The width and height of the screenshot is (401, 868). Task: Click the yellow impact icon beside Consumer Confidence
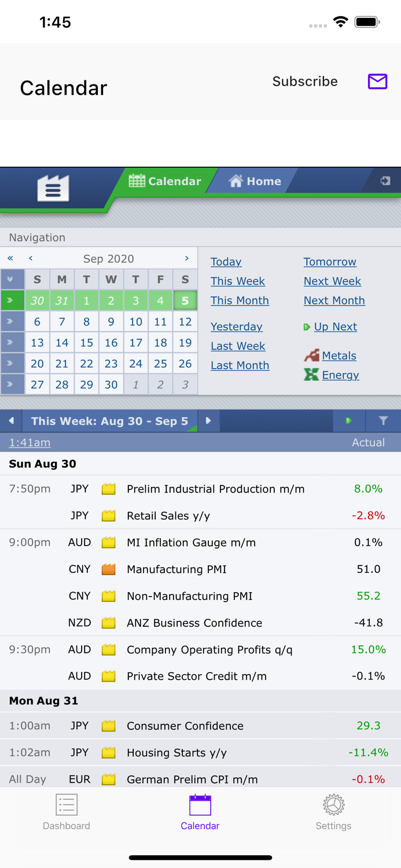(108, 726)
